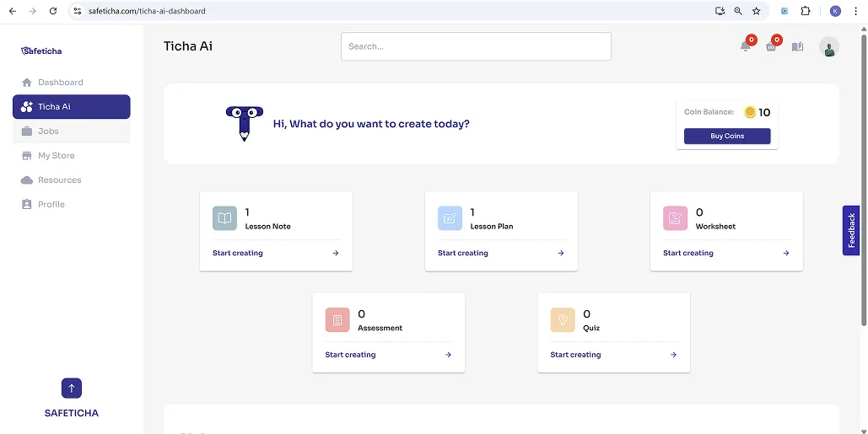The height and width of the screenshot is (434, 868).
Task: Open Chrome three-dot menu
Action: coord(855,11)
